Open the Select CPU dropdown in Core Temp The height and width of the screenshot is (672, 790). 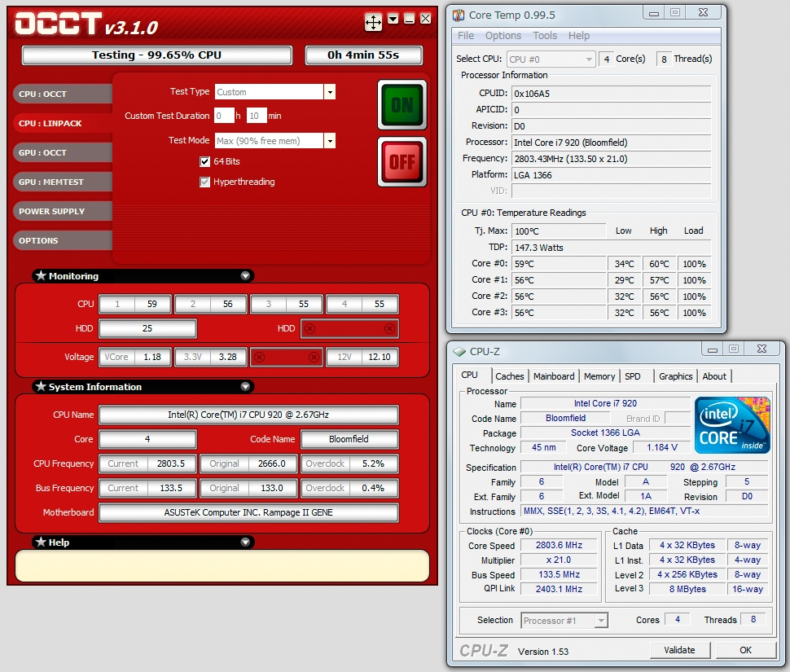coord(551,59)
